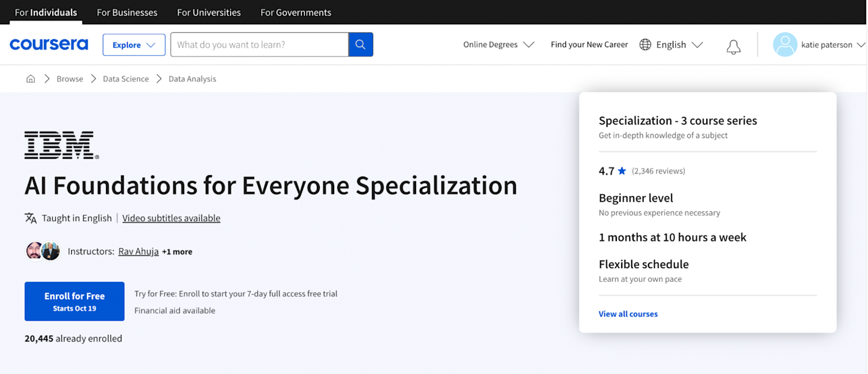Click the translate icon beside Taught in English
868x374 pixels.
click(x=31, y=218)
